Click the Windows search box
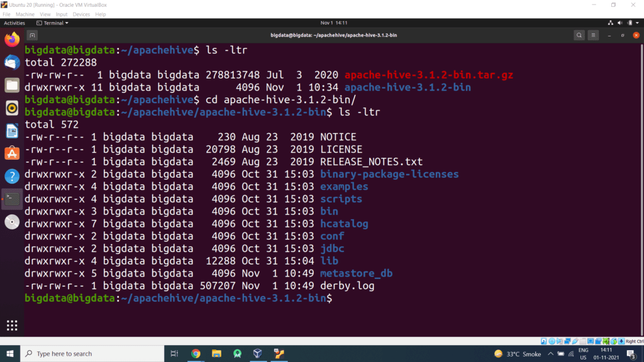 click(92, 353)
